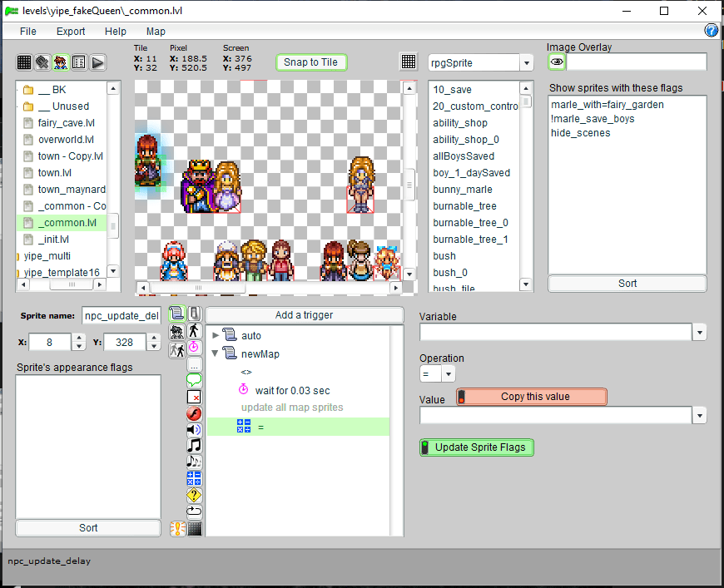724x588 pixels.
Task: Toggle grid icon beside rpgSprite dropdown
Action: point(409,62)
